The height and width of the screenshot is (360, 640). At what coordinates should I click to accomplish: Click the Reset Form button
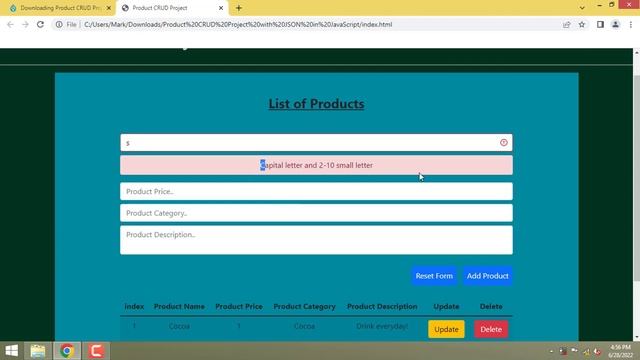[434, 276]
